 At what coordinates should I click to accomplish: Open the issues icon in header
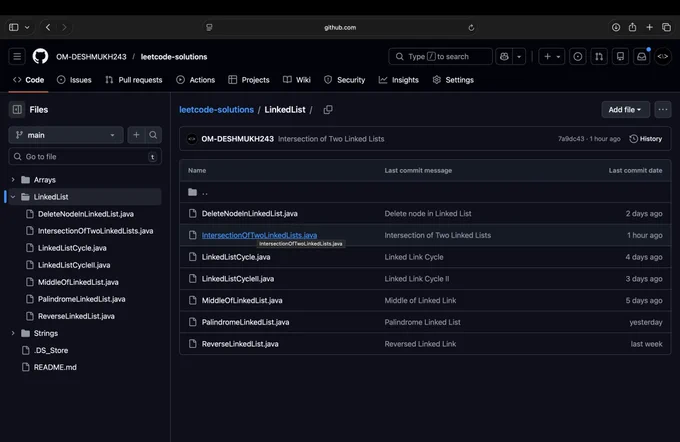[x=578, y=56]
